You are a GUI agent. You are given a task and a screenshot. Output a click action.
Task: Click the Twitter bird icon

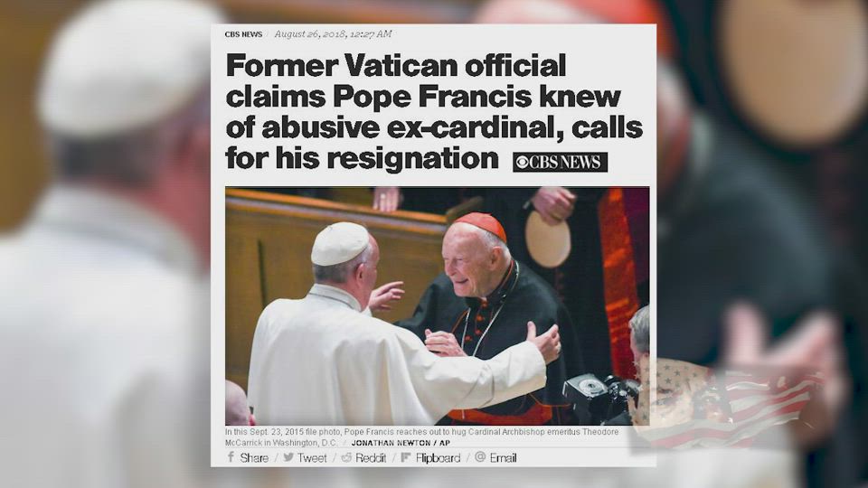click(288, 457)
